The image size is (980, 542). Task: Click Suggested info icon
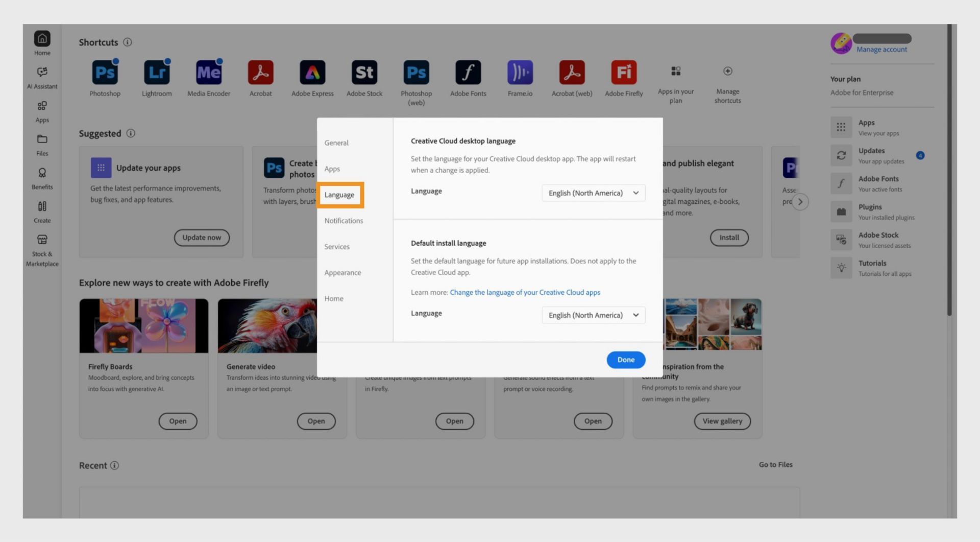[131, 133]
